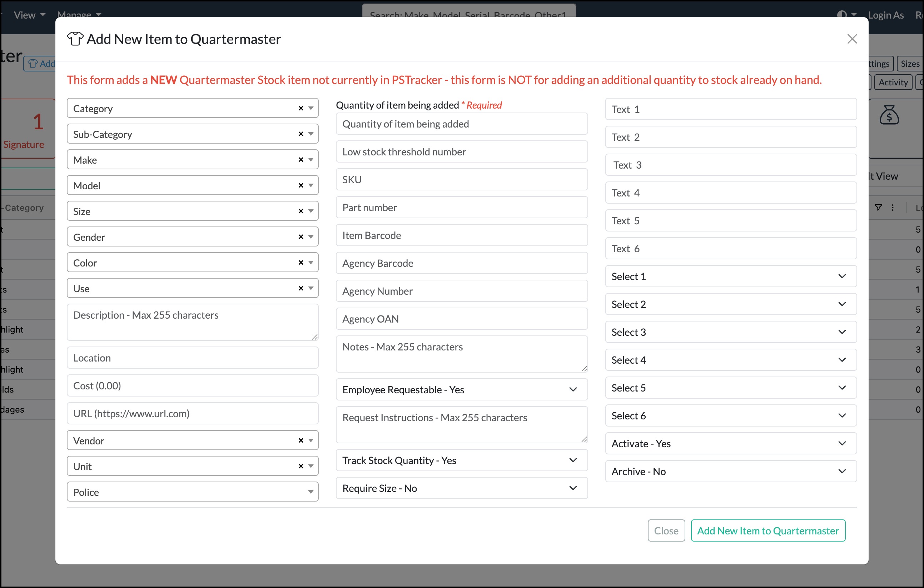Screen dimensions: 924x588
Task: Click the Quantity of item being added field
Action: coord(462,124)
